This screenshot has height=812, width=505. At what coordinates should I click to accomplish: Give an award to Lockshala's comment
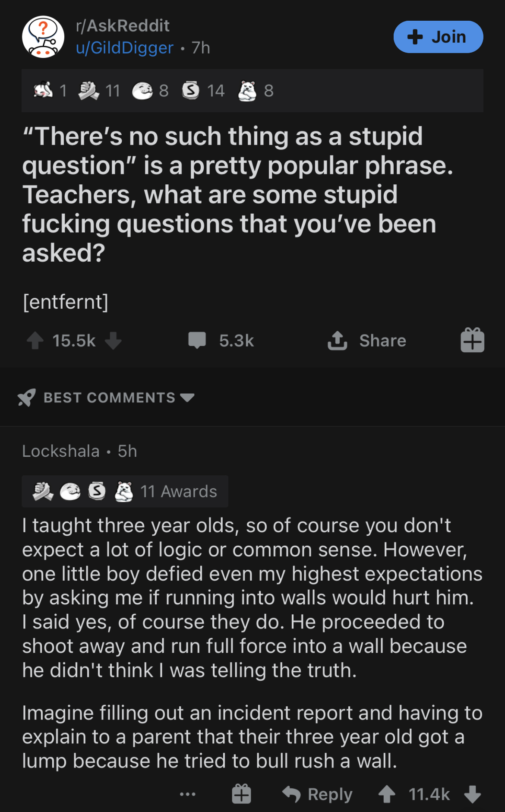[x=241, y=794]
